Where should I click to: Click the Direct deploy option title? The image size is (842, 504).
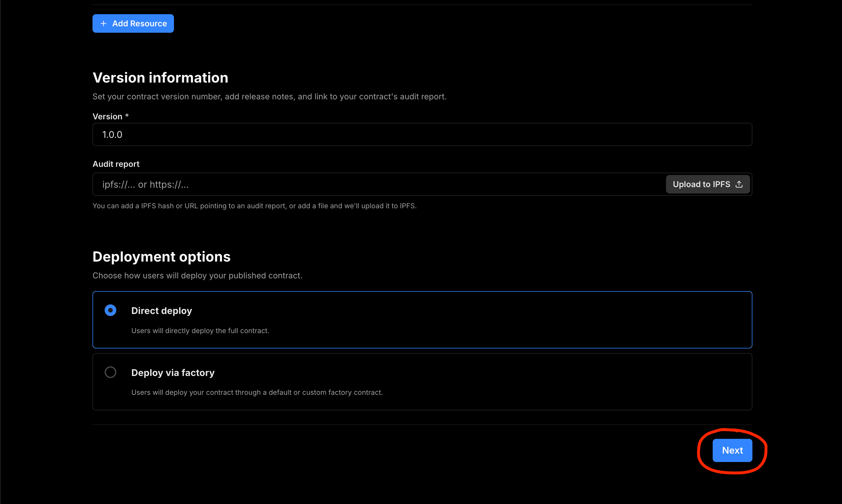[x=161, y=311]
